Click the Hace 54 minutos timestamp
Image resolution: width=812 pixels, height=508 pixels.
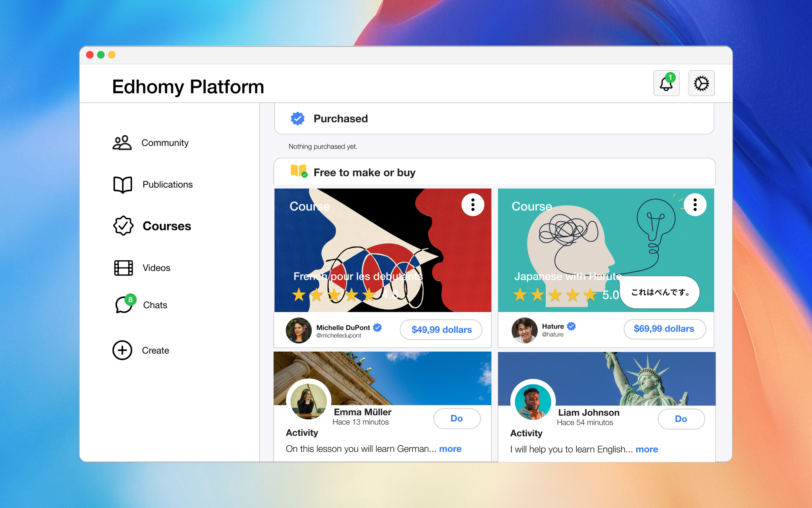(x=585, y=423)
